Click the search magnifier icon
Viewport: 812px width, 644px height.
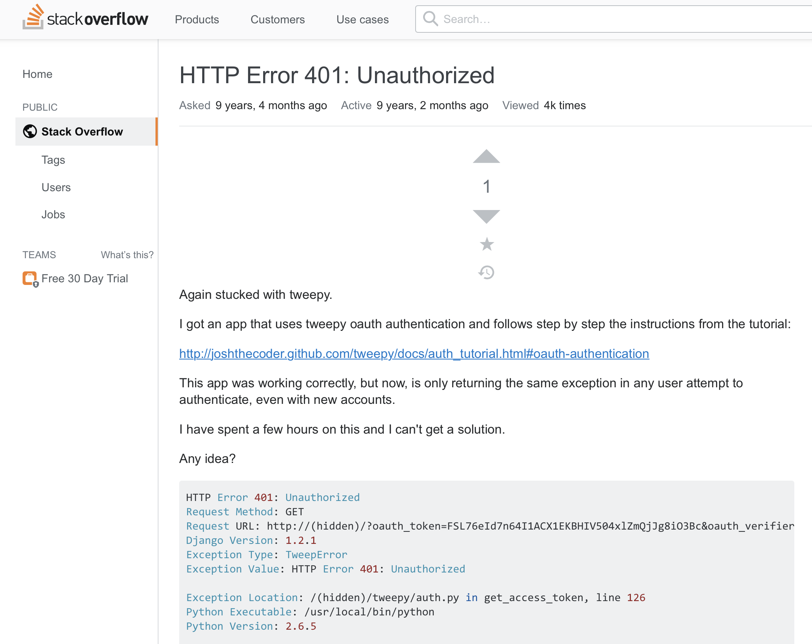(430, 18)
